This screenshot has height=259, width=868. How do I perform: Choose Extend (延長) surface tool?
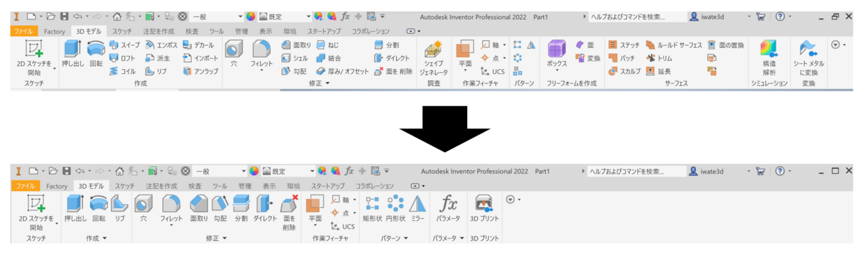point(658,71)
